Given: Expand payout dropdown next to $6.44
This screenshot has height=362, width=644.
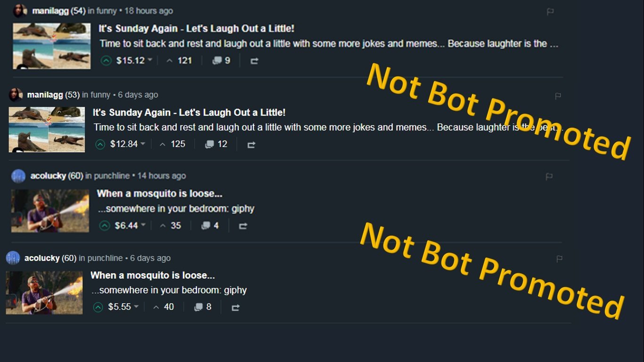Looking at the screenshot, I should point(143,225).
